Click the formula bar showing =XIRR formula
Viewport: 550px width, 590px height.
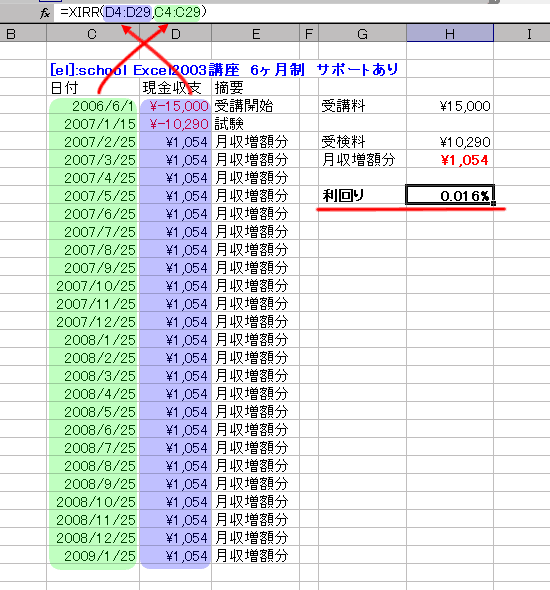click(x=301, y=13)
